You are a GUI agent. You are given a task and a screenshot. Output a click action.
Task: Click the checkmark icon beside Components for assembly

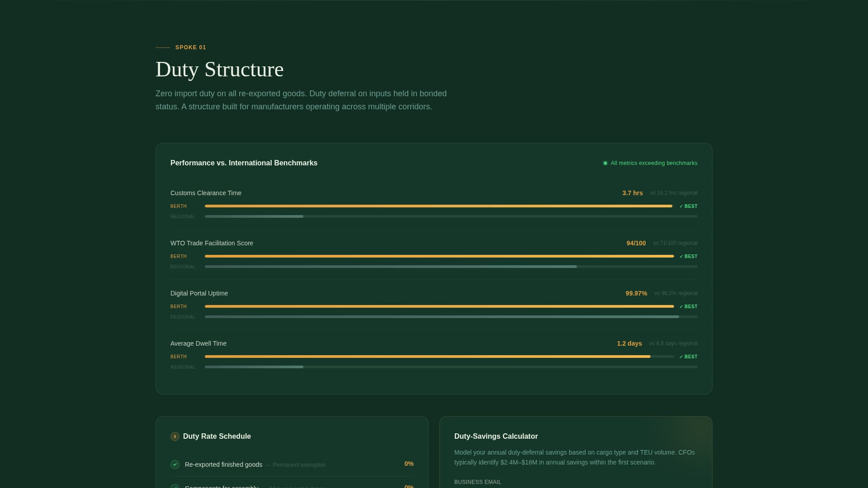pyautogui.click(x=175, y=487)
